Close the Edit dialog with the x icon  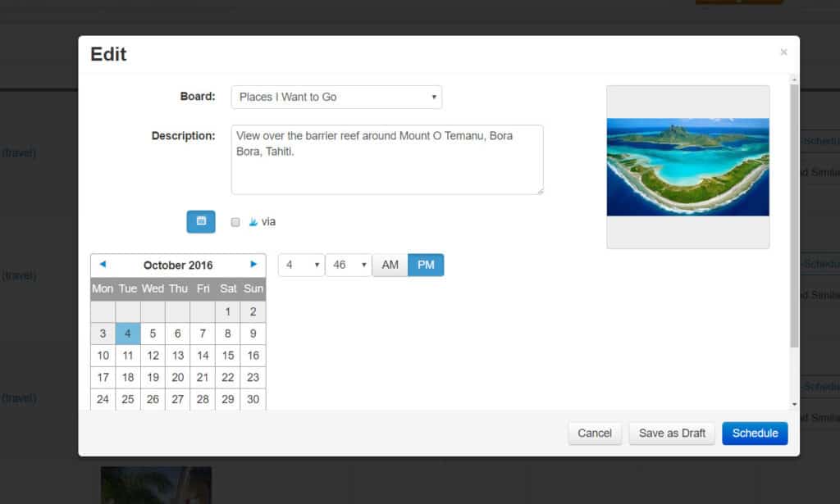[783, 52]
